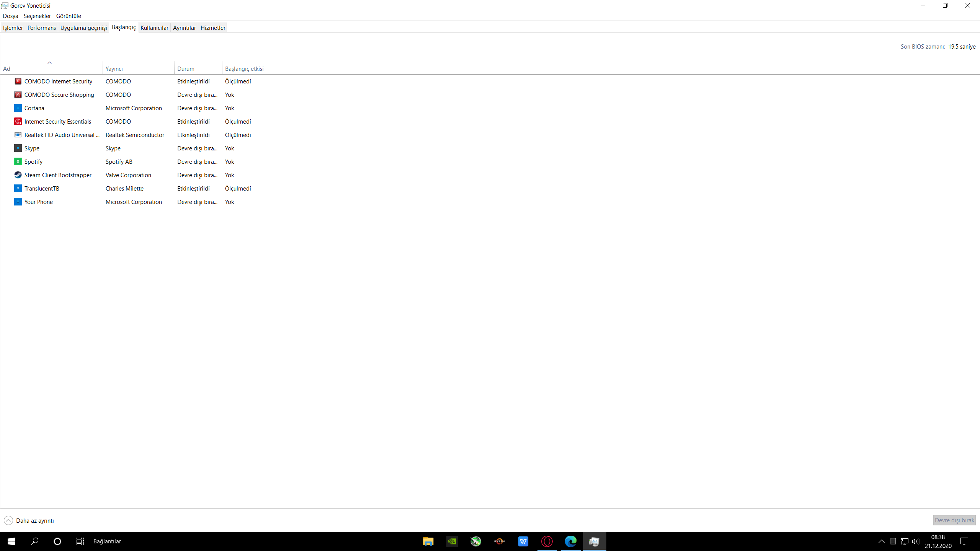
Task: Click the Your Phone startup icon
Action: point(18,202)
